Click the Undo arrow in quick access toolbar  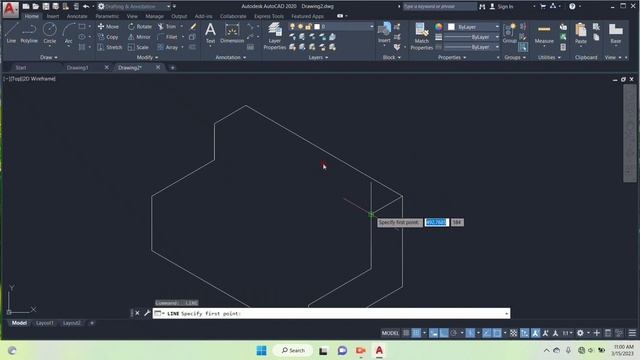click(x=86, y=7)
